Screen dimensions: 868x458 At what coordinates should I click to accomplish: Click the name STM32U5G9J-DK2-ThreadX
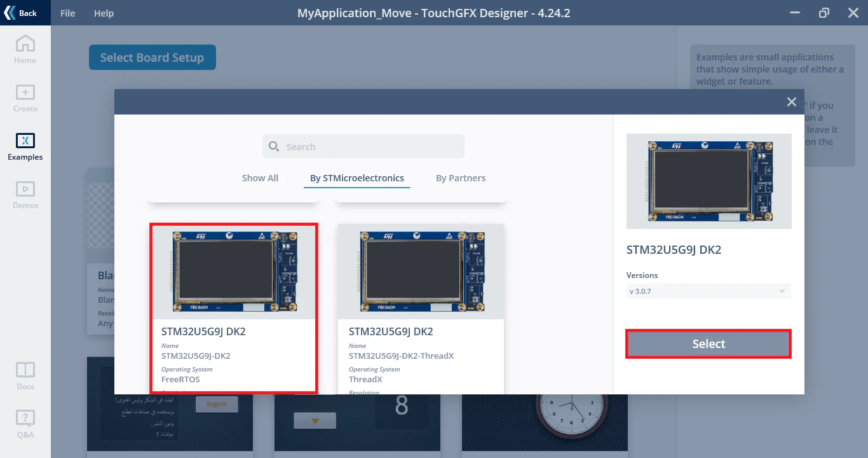[402, 356]
